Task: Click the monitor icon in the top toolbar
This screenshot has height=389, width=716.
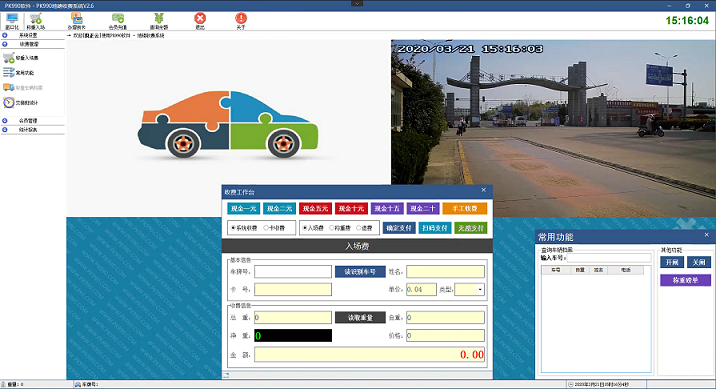Action: [12, 19]
